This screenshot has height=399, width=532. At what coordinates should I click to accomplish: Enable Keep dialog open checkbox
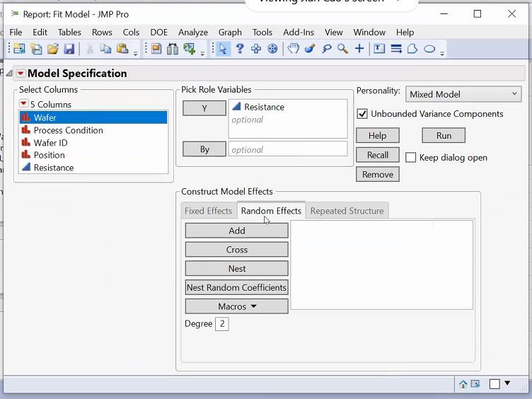410,158
